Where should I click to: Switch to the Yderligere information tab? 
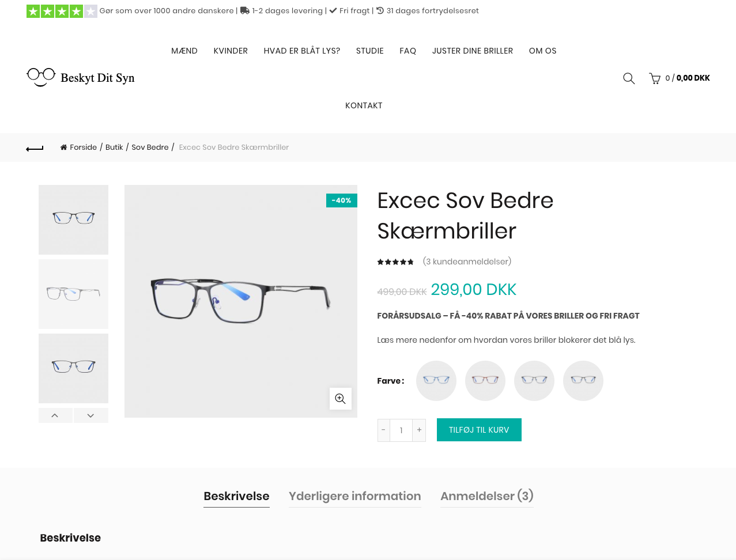(354, 496)
